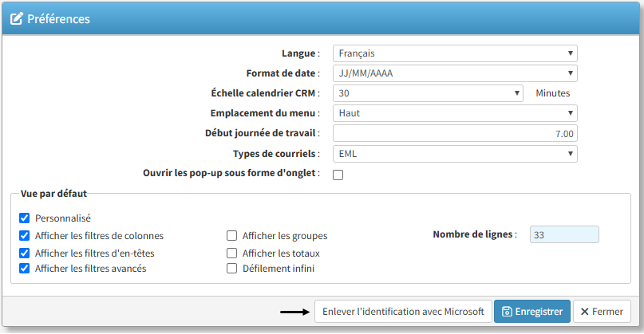Screen dimensions: 644x334
Task: Enable pop-up sous forme d'onglet checkbox
Action: (338, 175)
